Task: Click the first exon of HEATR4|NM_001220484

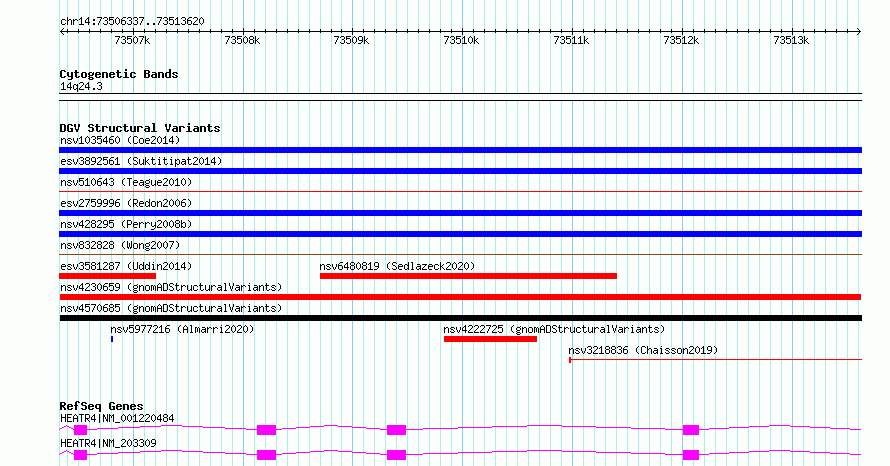Action: 81,430
